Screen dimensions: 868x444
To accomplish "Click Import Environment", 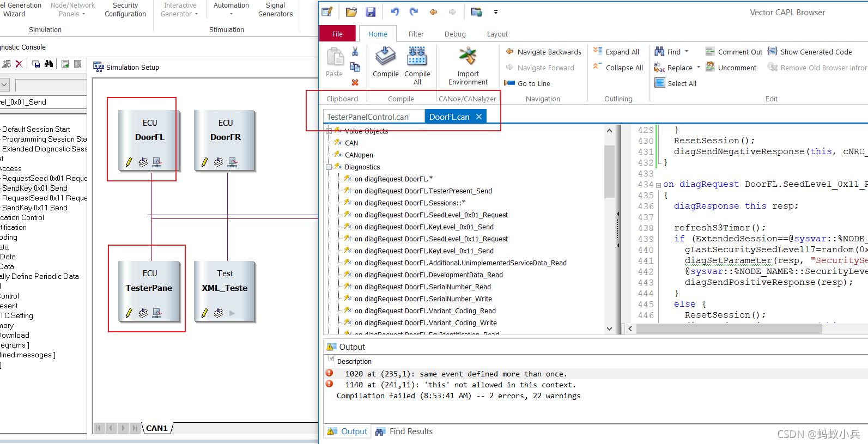I will click(468, 65).
